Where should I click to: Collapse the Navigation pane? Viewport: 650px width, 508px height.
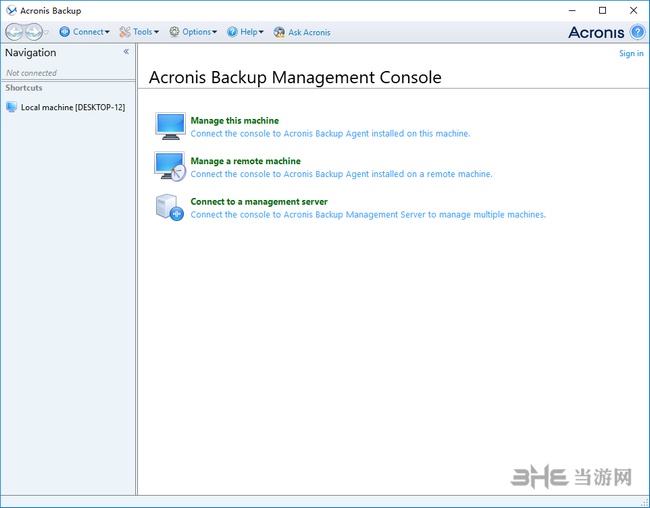pyautogui.click(x=126, y=51)
